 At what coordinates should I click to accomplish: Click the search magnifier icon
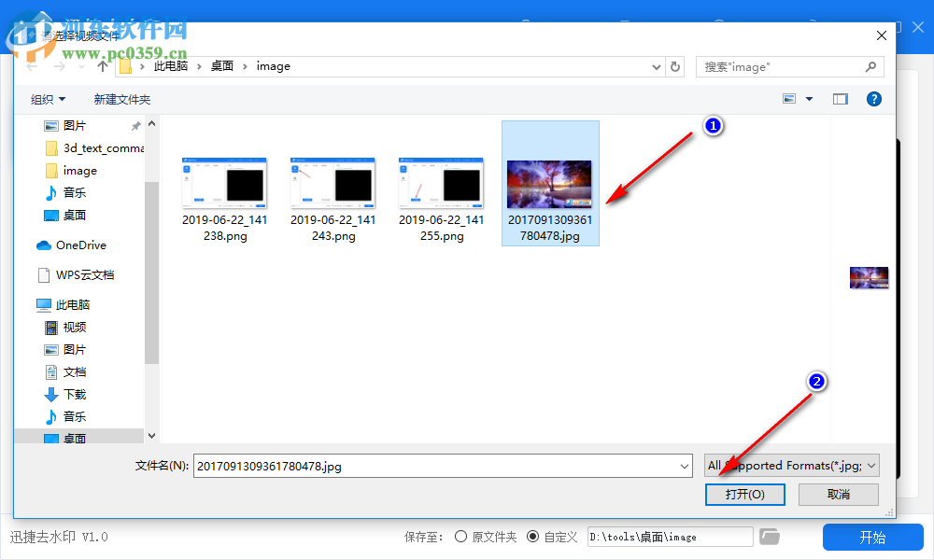click(x=870, y=66)
